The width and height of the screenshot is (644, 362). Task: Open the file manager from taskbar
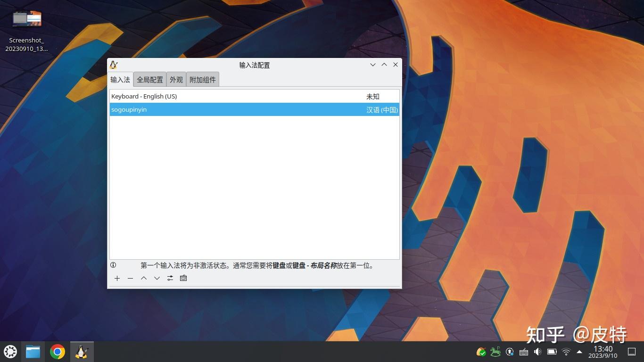pos(33,352)
